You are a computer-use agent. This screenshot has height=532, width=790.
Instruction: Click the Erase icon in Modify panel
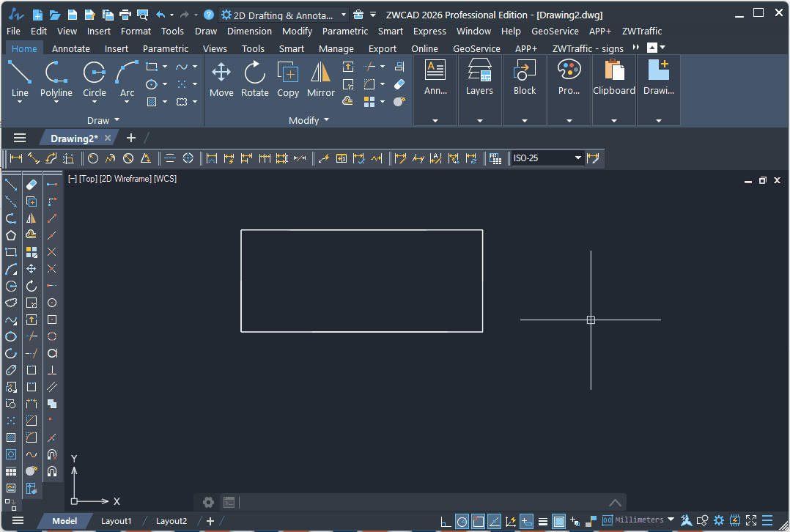pos(399,84)
